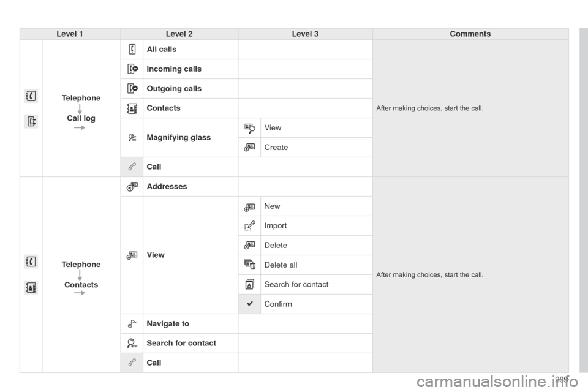
Task: Click the Search for contact abc icon
Action: [132, 344]
